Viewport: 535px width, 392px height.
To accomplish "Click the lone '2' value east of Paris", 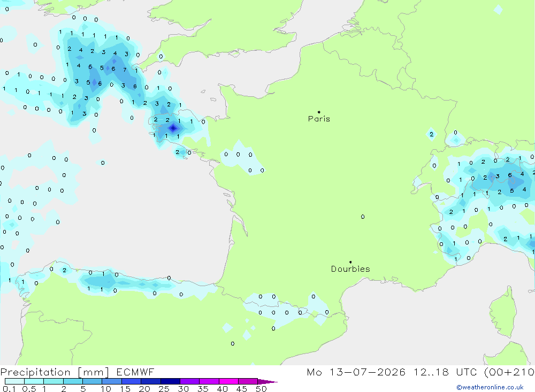I will tap(432, 134).
